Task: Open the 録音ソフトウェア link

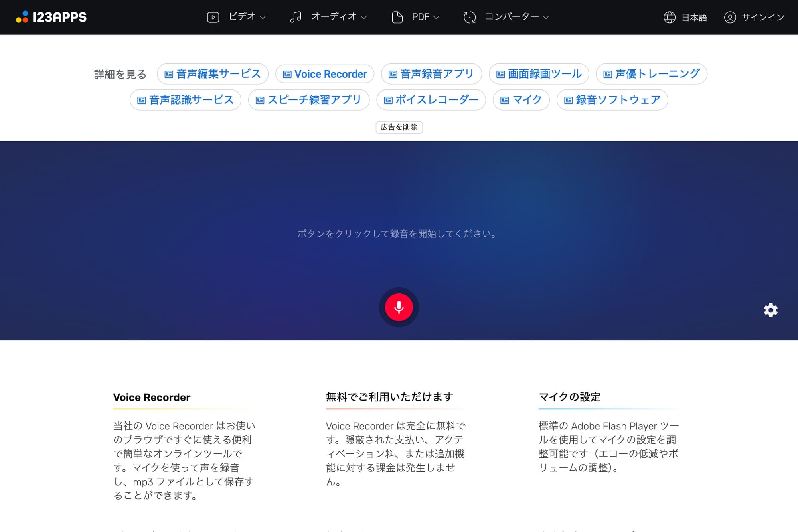Action: pyautogui.click(x=612, y=100)
